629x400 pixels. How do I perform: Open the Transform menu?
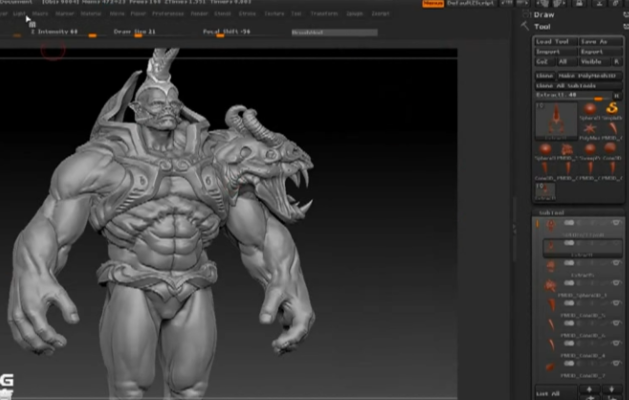click(324, 14)
